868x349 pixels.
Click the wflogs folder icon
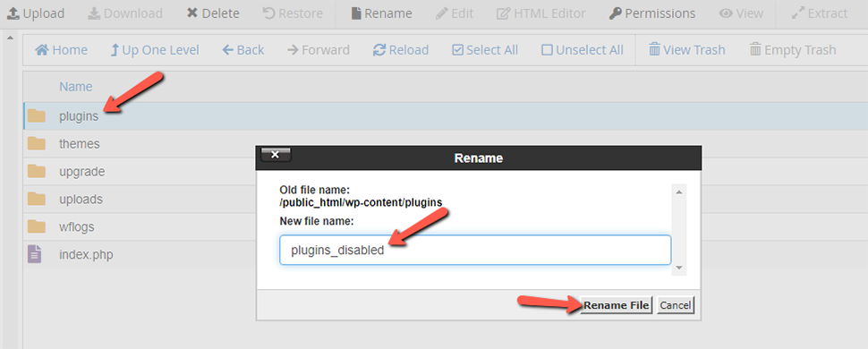[x=37, y=226]
